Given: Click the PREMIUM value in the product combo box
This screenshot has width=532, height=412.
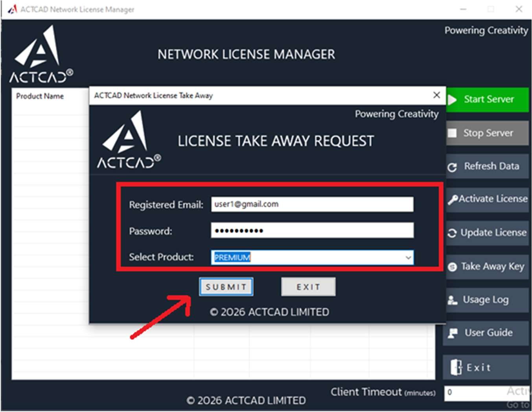Looking at the screenshot, I should (x=232, y=257).
